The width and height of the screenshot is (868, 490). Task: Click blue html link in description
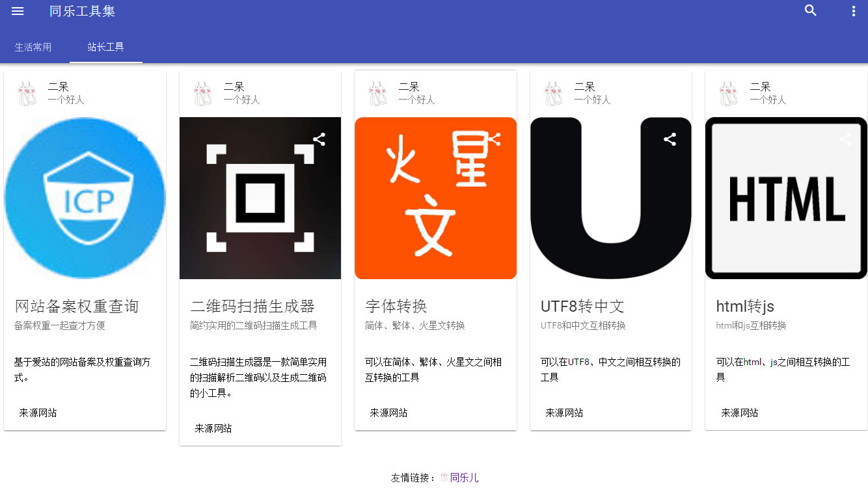(x=752, y=362)
